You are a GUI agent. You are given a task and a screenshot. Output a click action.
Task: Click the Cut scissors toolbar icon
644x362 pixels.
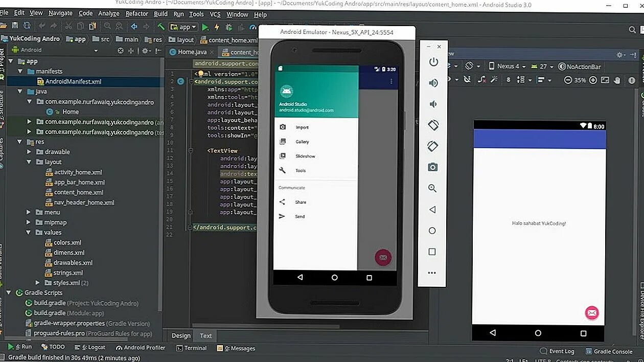coord(69,26)
